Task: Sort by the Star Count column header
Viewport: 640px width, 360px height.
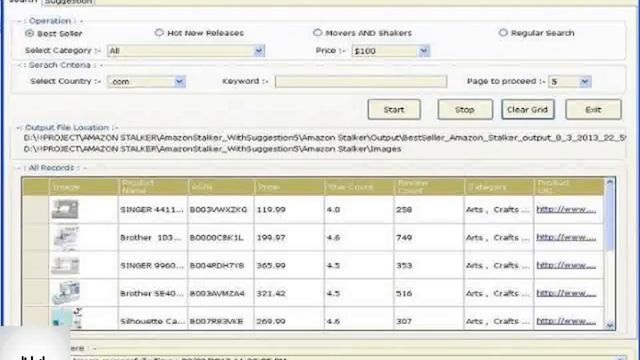Action: (359, 187)
